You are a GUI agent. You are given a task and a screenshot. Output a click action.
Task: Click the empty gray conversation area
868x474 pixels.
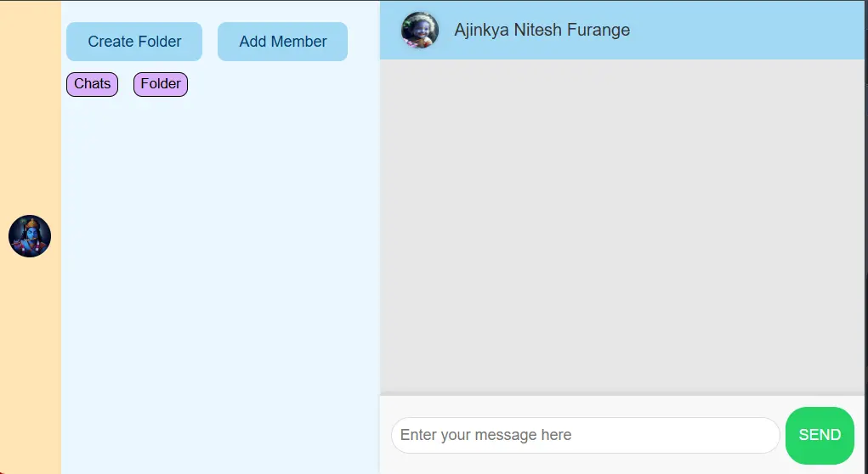621,225
